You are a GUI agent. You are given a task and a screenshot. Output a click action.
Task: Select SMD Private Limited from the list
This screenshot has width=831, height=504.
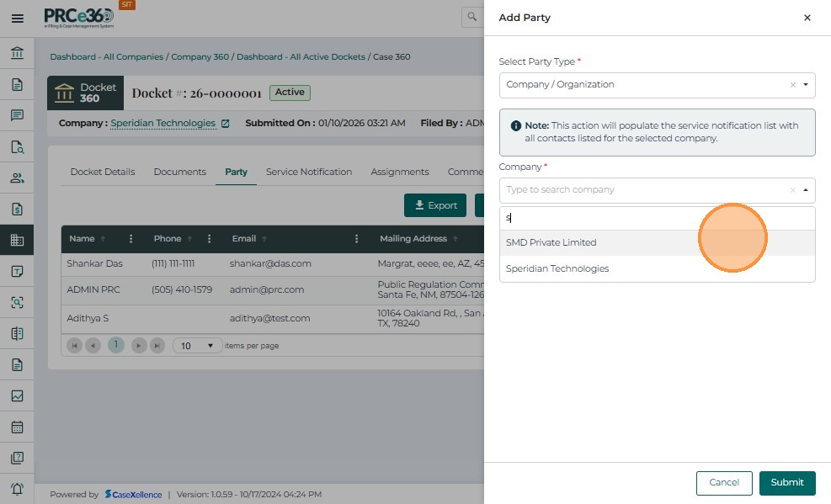(x=551, y=242)
